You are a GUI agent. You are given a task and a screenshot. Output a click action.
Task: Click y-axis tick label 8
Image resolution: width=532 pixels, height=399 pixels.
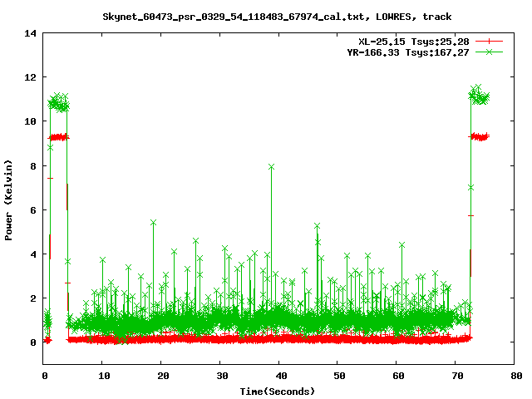coord(33,166)
